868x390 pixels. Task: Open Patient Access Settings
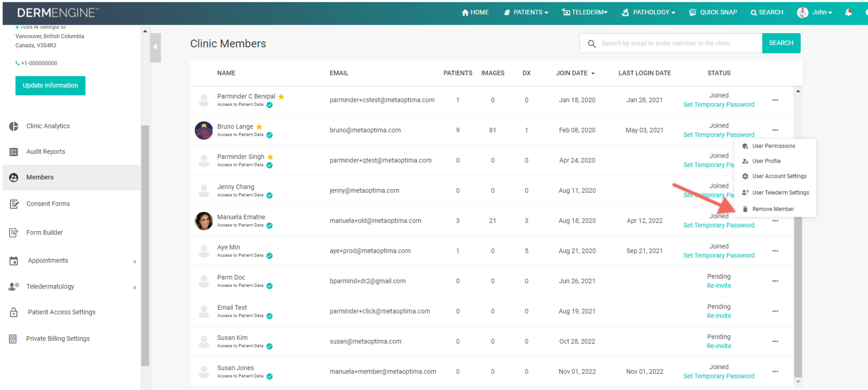point(61,312)
